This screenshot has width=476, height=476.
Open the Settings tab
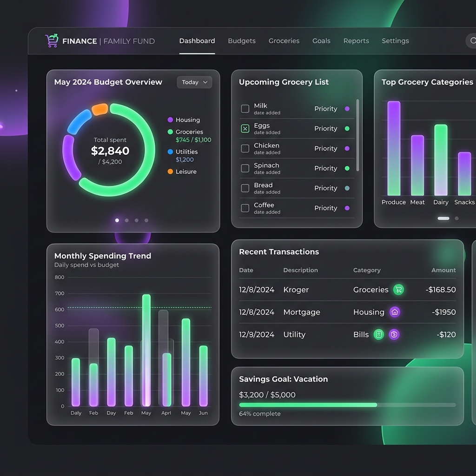pyautogui.click(x=395, y=41)
